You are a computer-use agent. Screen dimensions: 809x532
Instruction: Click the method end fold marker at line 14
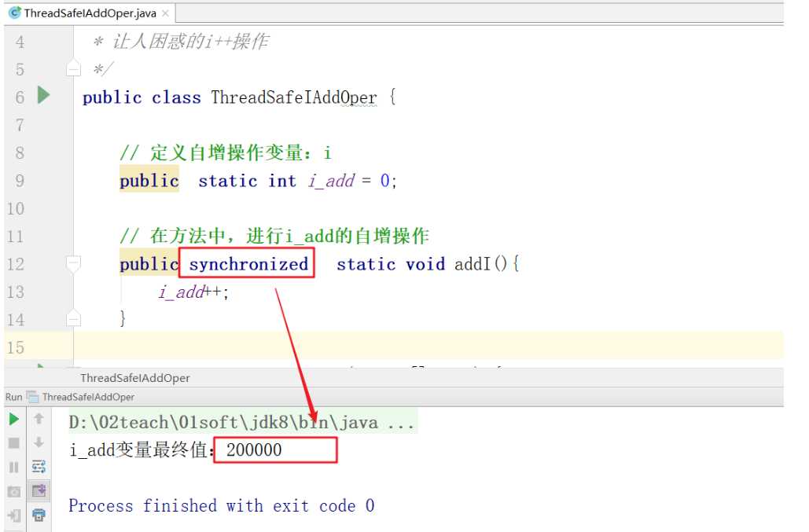(73, 319)
